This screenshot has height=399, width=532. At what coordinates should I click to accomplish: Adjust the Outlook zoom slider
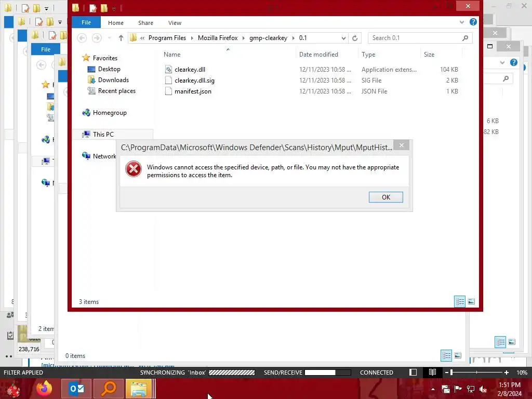(476, 373)
